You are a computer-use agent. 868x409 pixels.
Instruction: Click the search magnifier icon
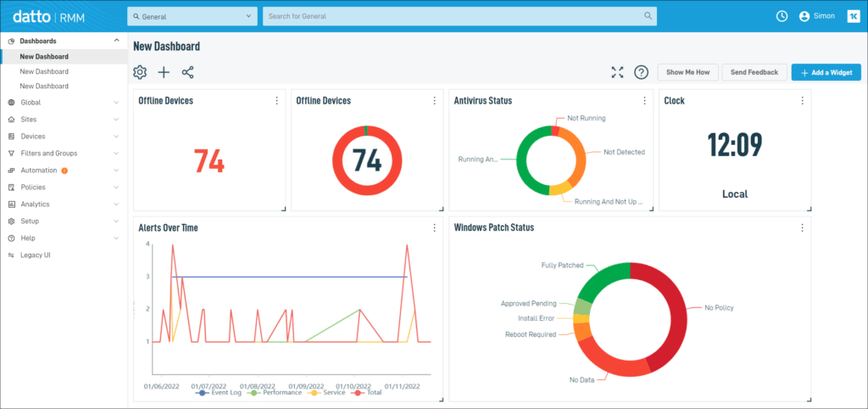click(648, 16)
